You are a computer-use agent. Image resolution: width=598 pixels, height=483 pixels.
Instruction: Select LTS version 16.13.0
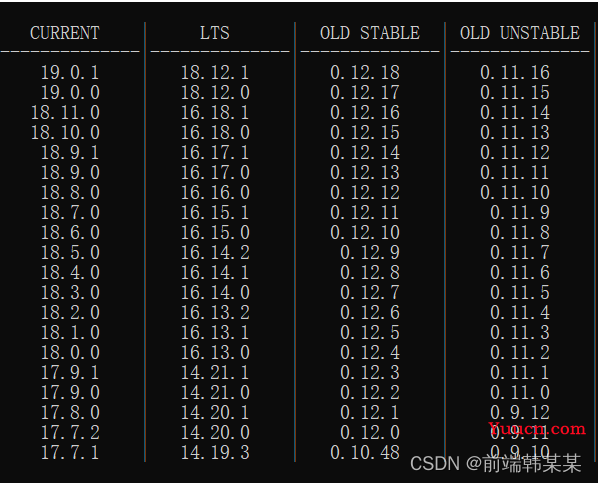click(215, 353)
